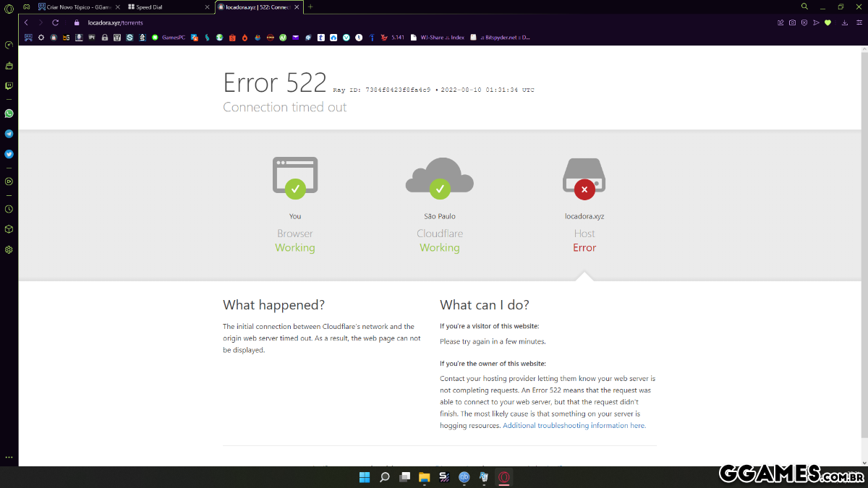This screenshot has width=868, height=488.
Task: Click inside the address bar URL field
Action: 116,22
